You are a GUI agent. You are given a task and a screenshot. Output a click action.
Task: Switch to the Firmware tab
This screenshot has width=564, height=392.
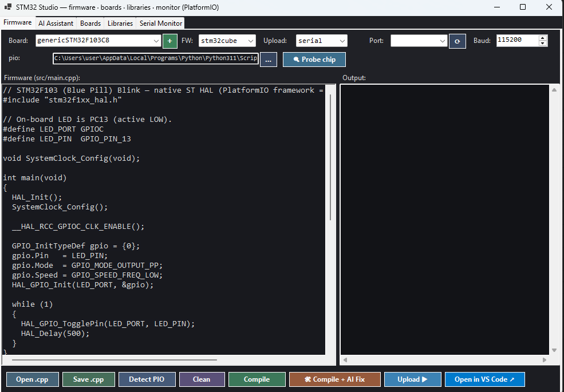tap(18, 23)
